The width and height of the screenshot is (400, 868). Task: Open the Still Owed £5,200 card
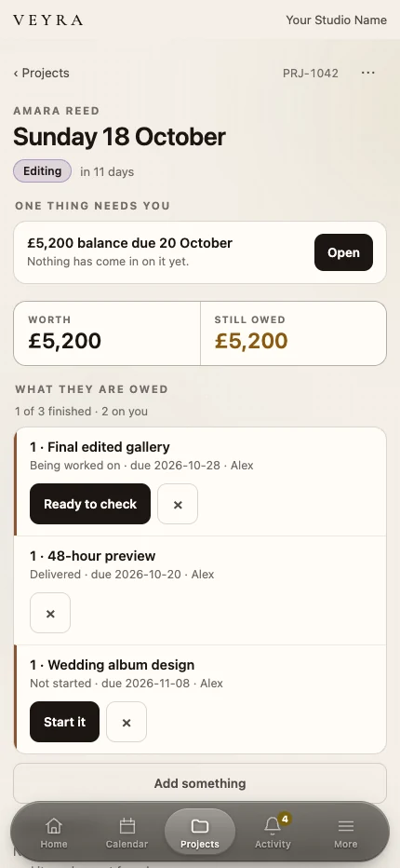click(x=293, y=333)
